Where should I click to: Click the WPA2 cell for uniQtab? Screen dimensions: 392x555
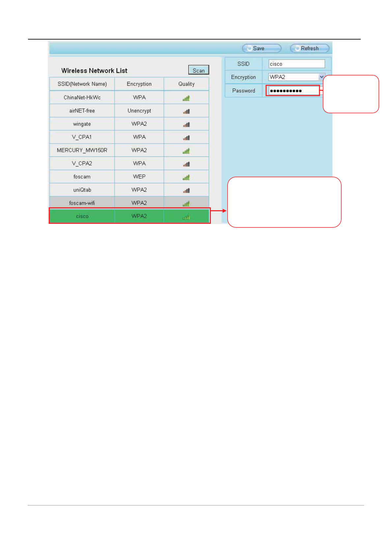point(139,190)
